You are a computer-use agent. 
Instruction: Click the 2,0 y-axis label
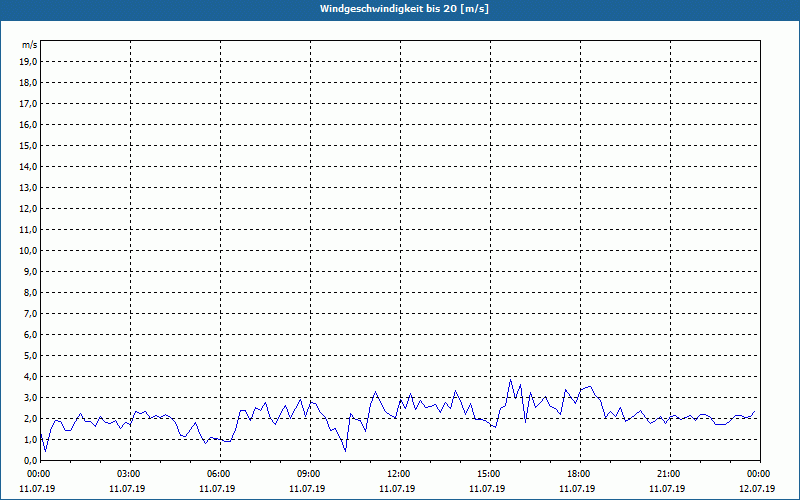(31, 418)
